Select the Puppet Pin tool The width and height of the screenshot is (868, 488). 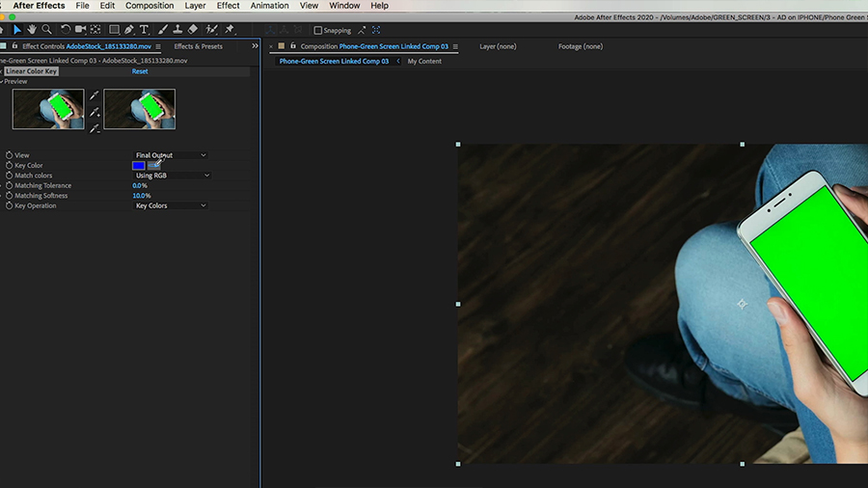pyautogui.click(x=230, y=29)
